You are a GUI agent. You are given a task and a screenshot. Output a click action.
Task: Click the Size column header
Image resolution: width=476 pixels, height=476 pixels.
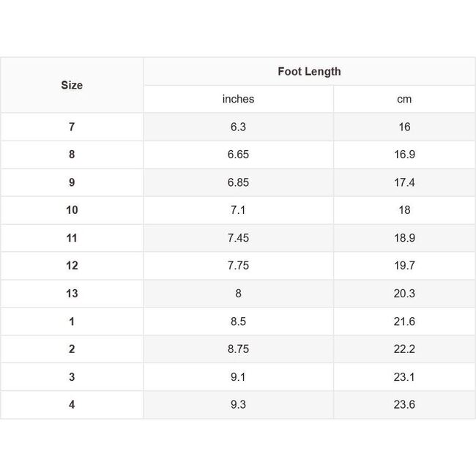tap(72, 85)
